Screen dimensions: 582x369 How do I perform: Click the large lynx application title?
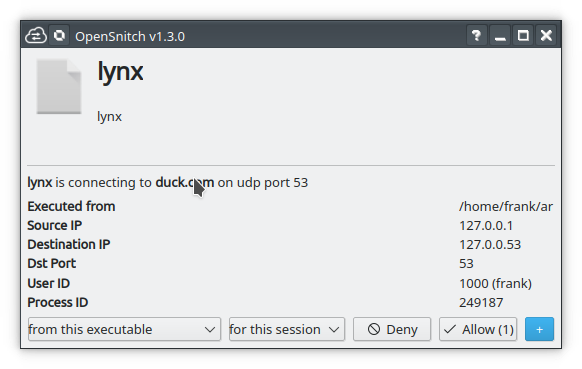(120, 71)
